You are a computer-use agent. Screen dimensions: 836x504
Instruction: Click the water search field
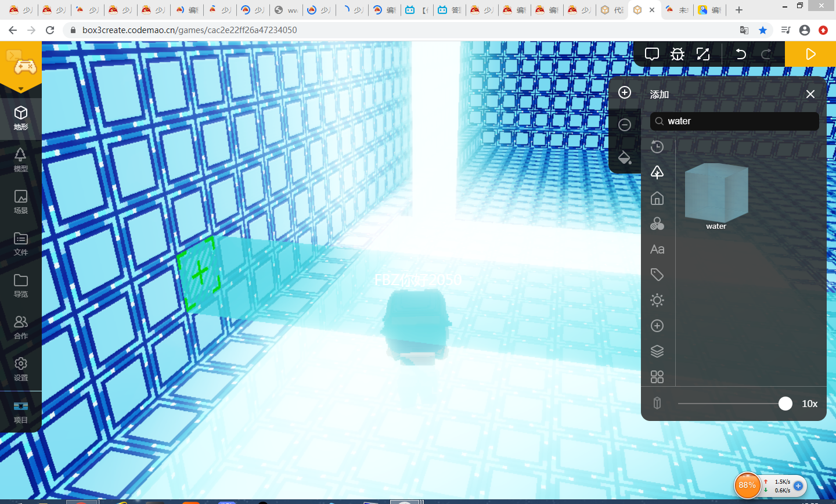tap(734, 121)
